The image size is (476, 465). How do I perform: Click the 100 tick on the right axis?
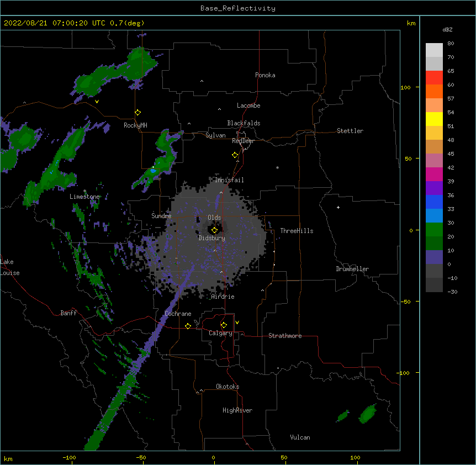point(405,87)
